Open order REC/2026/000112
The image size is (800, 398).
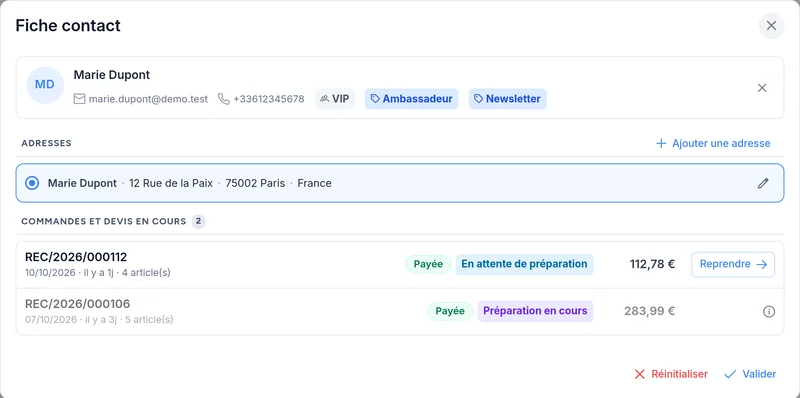(76, 257)
